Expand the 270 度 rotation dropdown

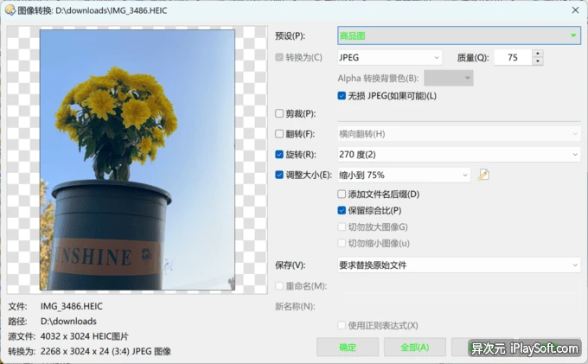coord(458,155)
